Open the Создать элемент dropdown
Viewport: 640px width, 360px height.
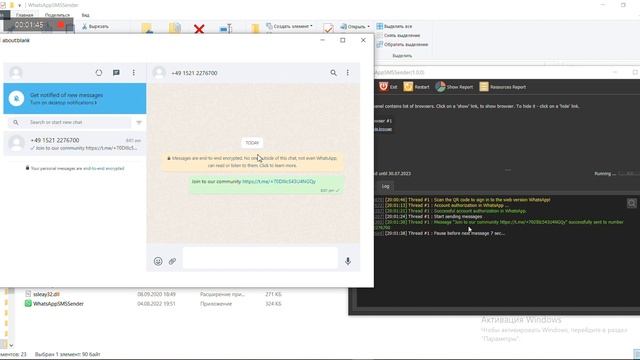[289, 26]
